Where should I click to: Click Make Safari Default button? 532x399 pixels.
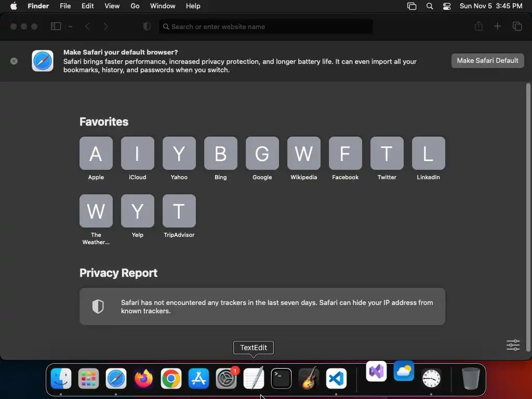point(487,61)
